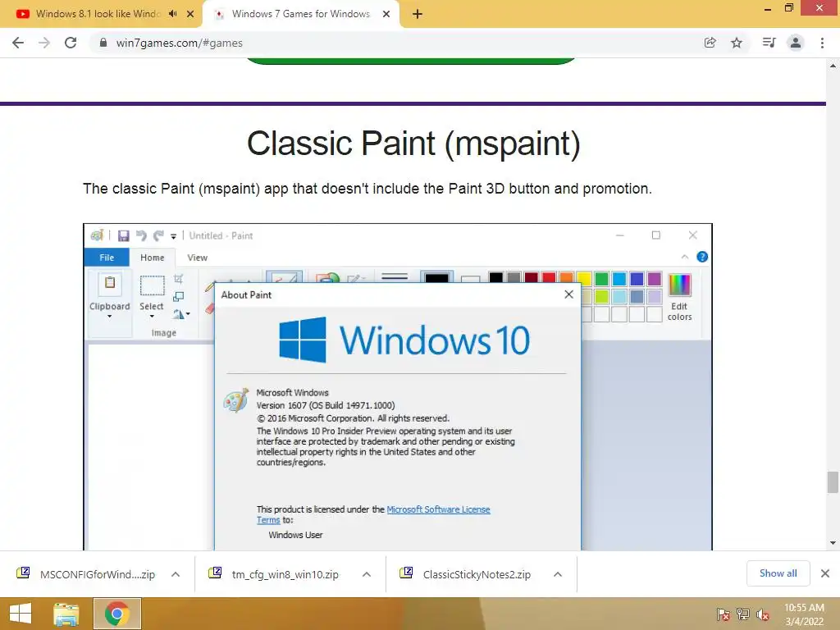Click the network tray icon
The width and height of the screenshot is (840, 630).
pos(743,614)
